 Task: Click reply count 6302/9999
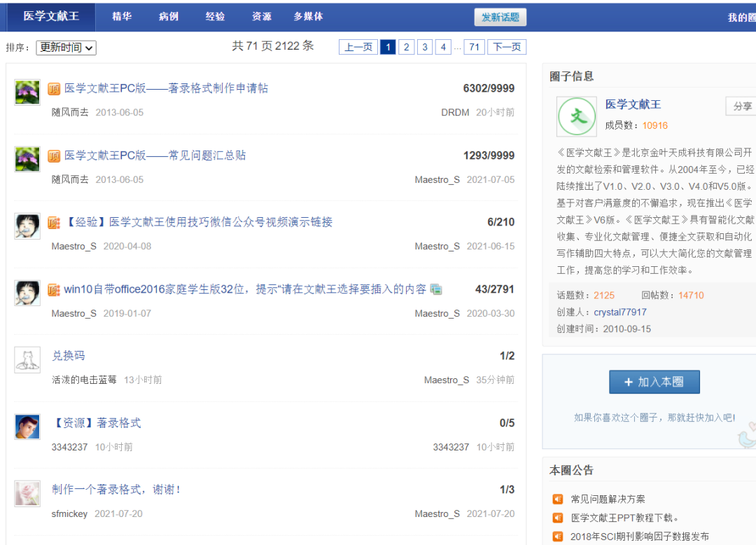point(489,88)
